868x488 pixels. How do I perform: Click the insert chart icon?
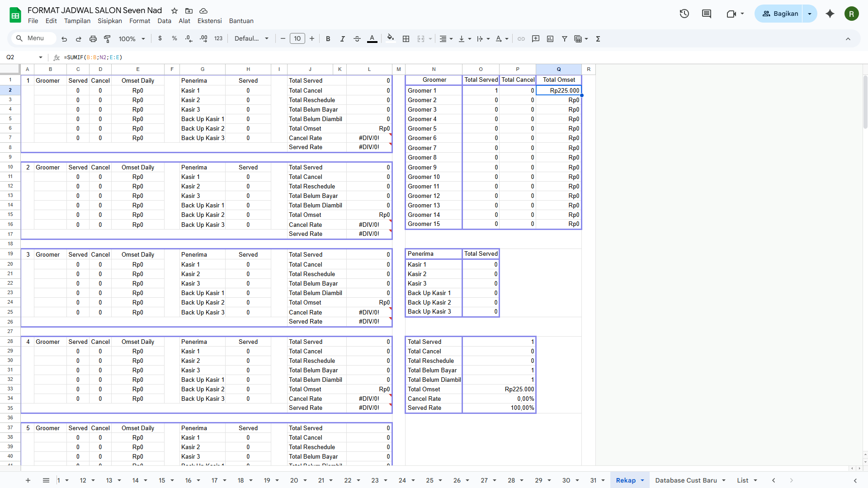550,39
